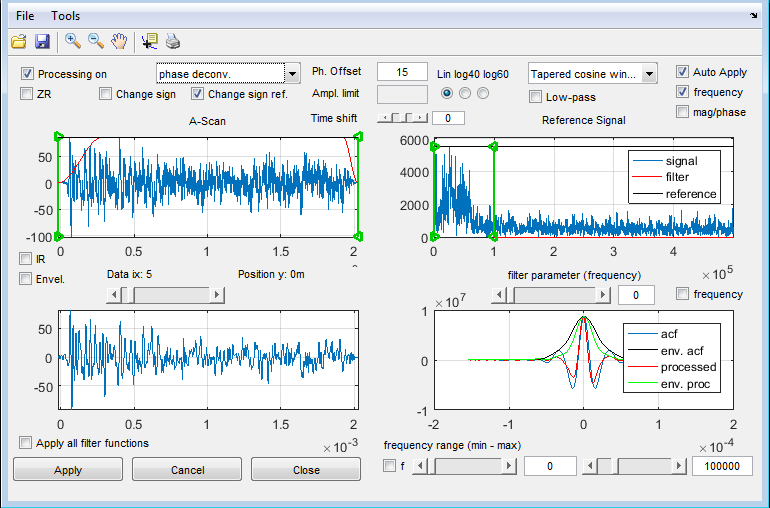770x508 pixels.
Task: Select the Zoom In tool
Action: click(73, 42)
